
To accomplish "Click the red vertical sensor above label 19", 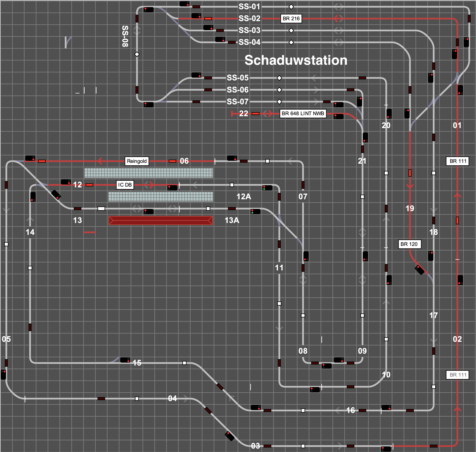I will click(410, 173).
